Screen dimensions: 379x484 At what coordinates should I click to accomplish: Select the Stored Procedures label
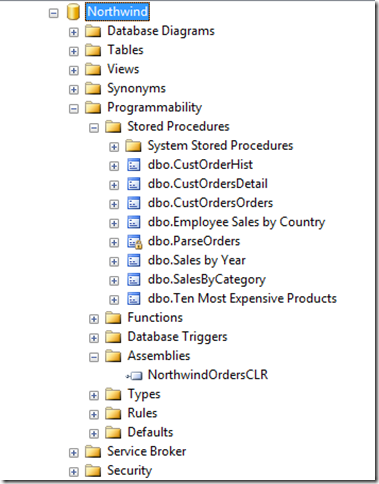point(178,127)
